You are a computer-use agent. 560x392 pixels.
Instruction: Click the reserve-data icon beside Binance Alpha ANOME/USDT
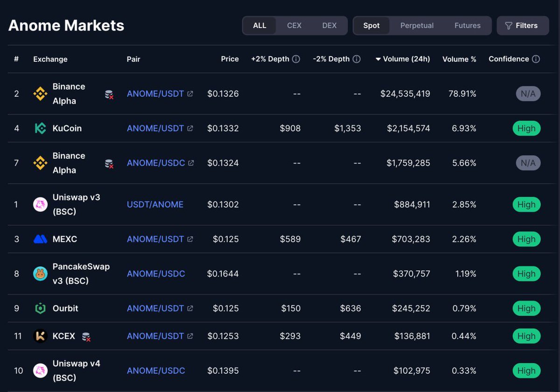tap(109, 95)
